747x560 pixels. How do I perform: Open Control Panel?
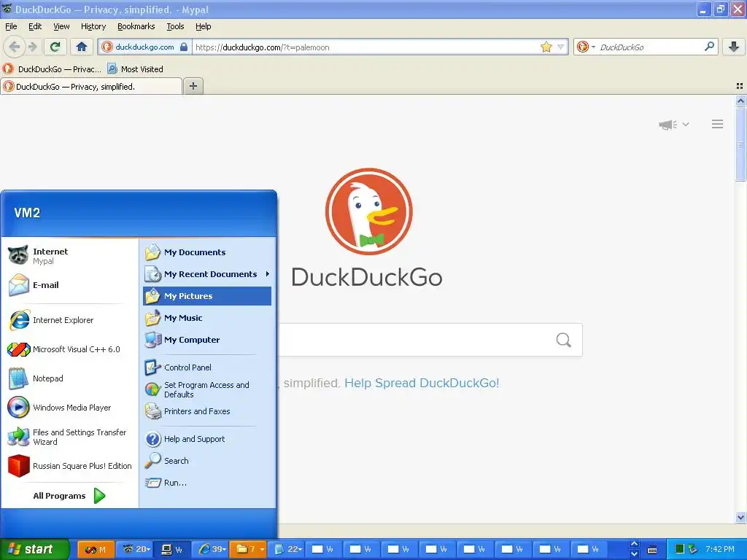[x=206, y=367]
